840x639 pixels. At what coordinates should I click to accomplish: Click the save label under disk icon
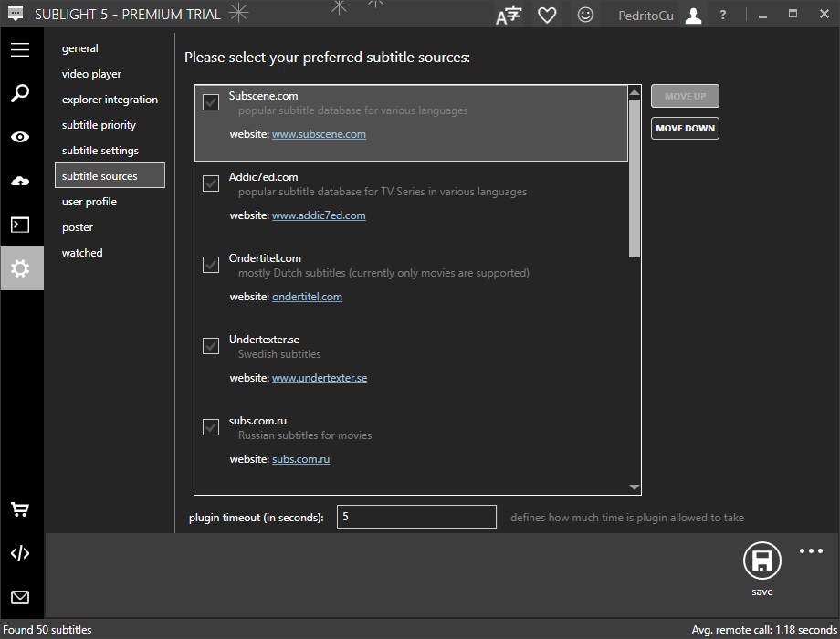[x=761, y=592]
